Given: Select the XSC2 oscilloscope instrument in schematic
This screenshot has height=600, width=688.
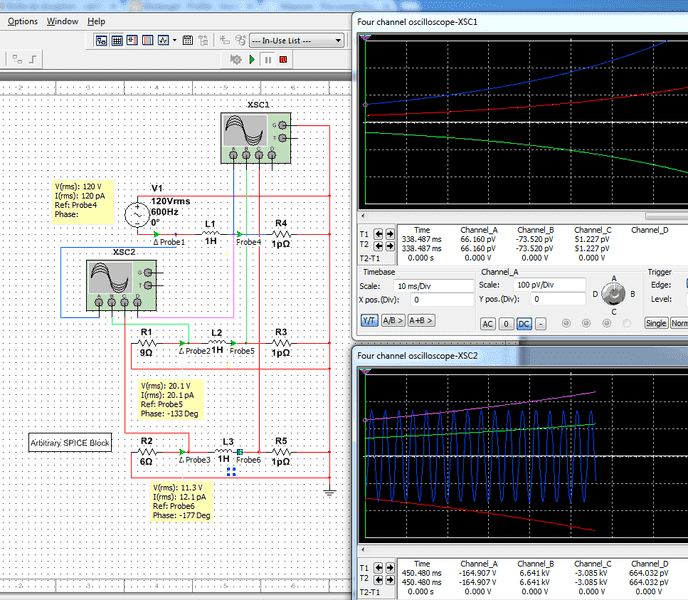Looking at the screenshot, I should click(122, 286).
